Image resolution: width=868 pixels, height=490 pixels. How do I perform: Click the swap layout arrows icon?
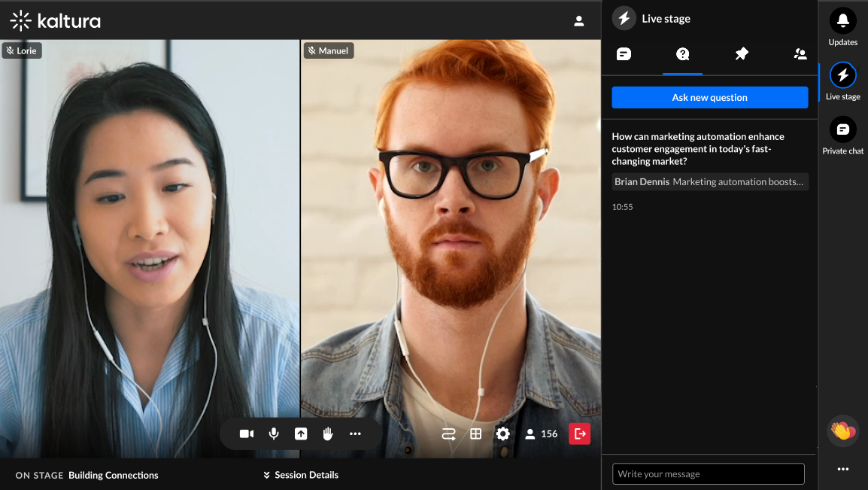448,434
